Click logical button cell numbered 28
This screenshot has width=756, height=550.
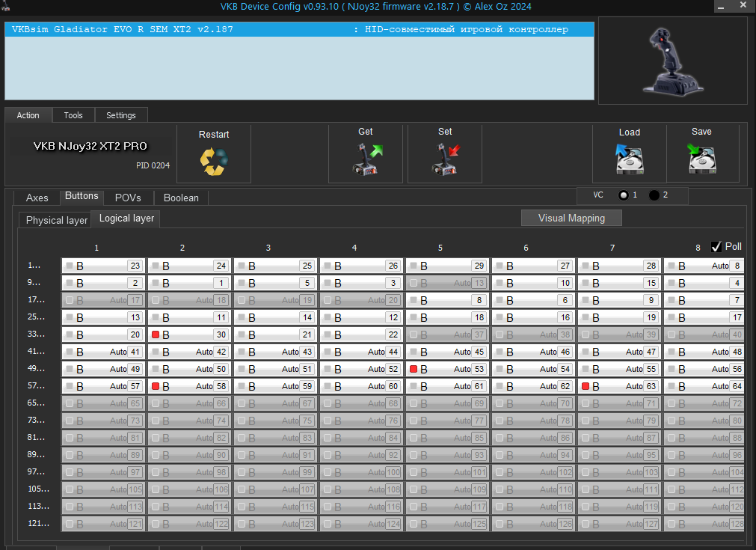(620, 266)
